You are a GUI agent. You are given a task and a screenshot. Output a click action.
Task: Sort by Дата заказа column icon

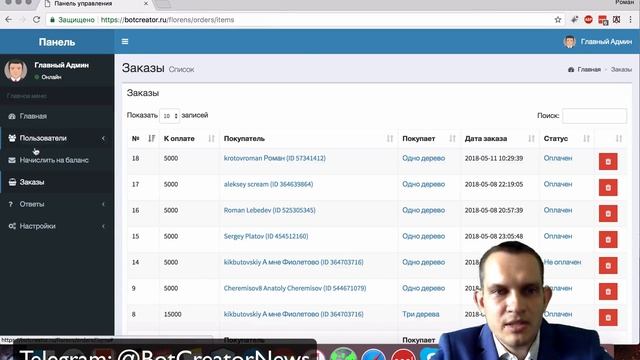click(x=531, y=139)
